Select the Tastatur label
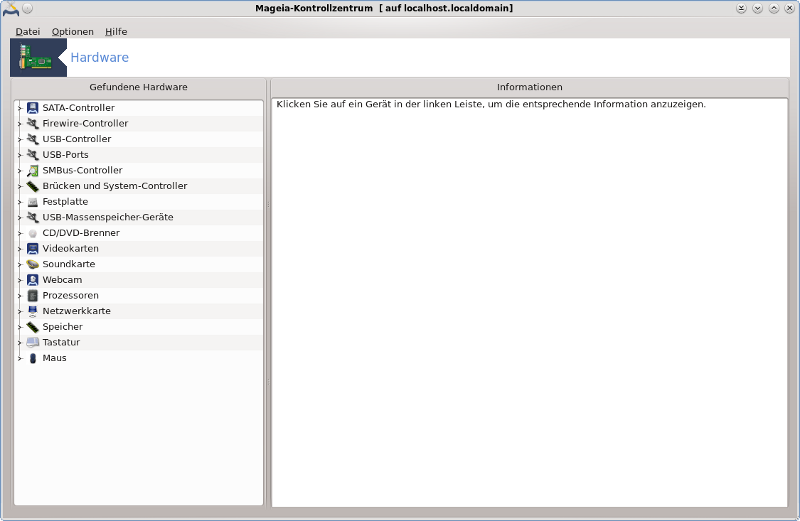Viewport: 800px width, 521px height. 61,342
